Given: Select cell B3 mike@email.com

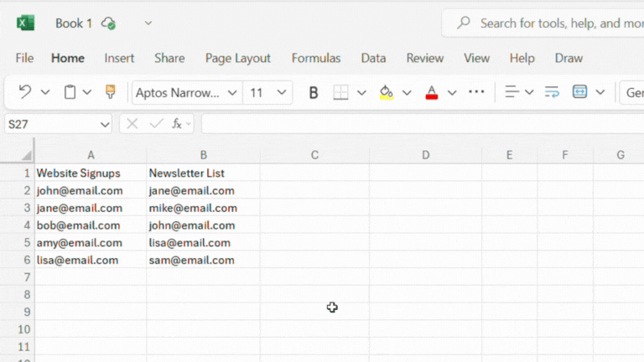Looking at the screenshot, I should pyautogui.click(x=203, y=208).
